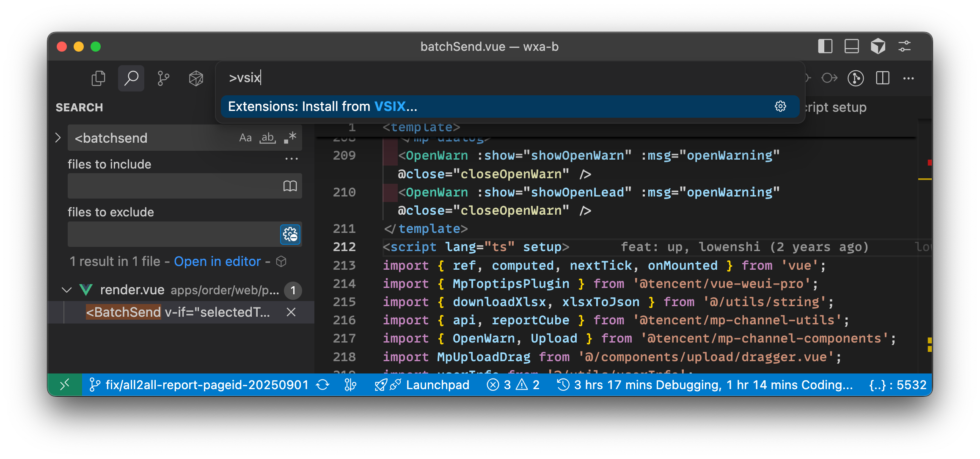The width and height of the screenshot is (980, 459).
Task: Select Extensions: Install from VSIX command
Action: click(323, 106)
